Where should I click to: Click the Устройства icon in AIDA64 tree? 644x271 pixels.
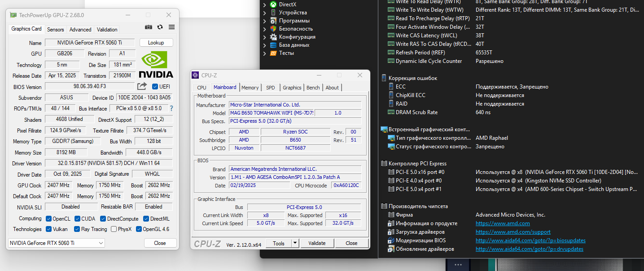273,13
